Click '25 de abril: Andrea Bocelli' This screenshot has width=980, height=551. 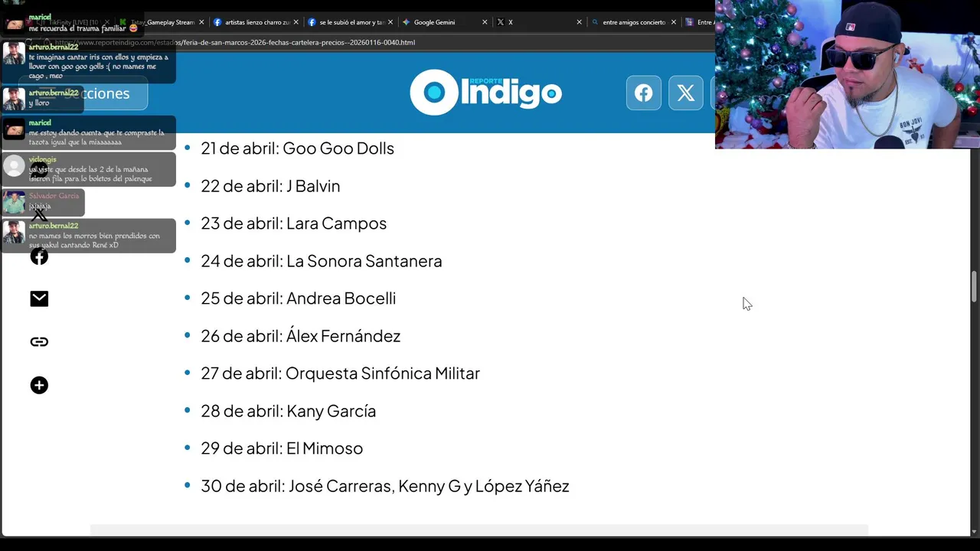[x=298, y=298]
